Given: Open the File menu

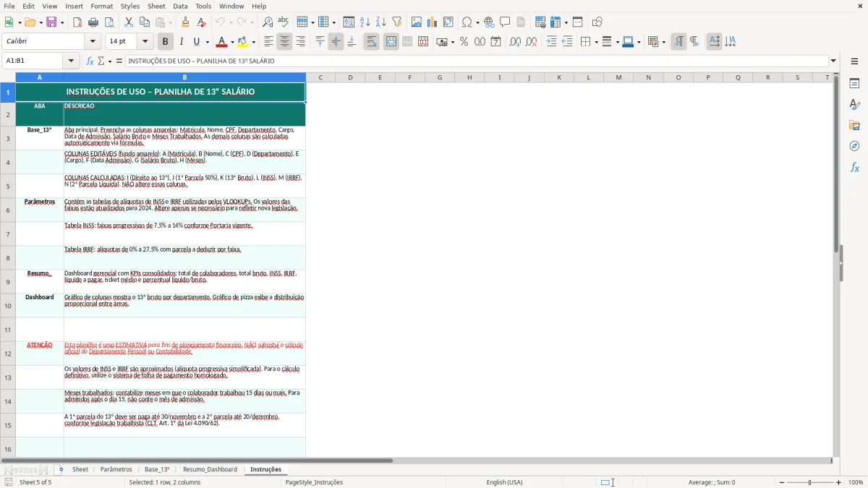Looking at the screenshot, I should pyautogui.click(x=9, y=6).
